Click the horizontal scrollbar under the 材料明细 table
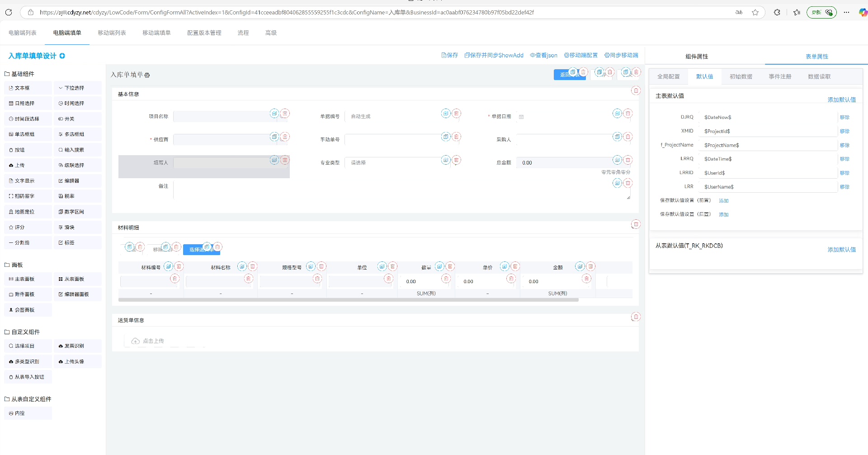This screenshot has height=455, width=868. pos(348,300)
